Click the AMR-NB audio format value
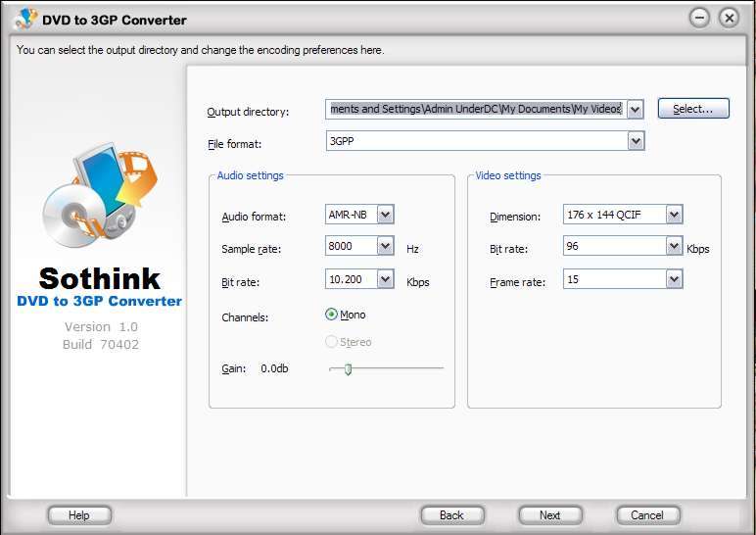The image size is (756, 535). pyautogui.click(x=348, y=215)
